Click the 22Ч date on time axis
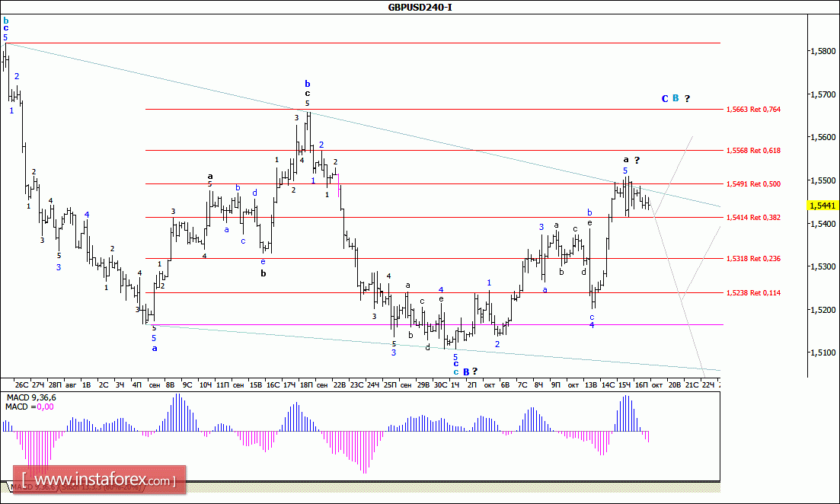840x504 pixels. point(708,384)
